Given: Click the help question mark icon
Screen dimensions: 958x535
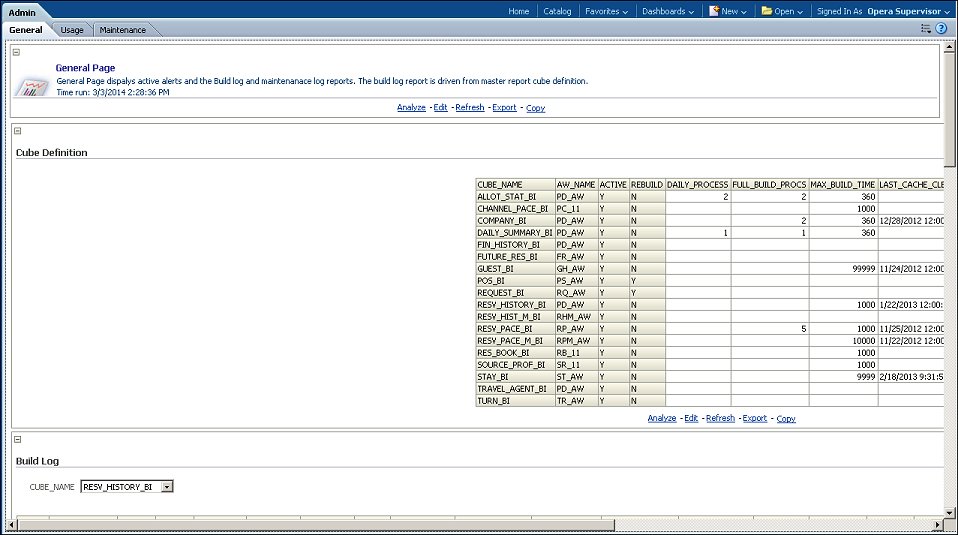Looking at the screenshot, I should click(940, 29).
